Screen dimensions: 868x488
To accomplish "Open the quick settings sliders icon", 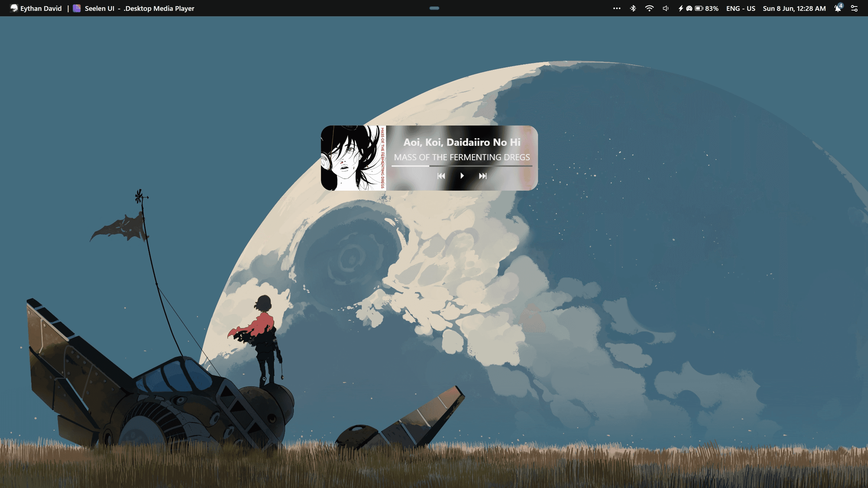I will (854, 8).
